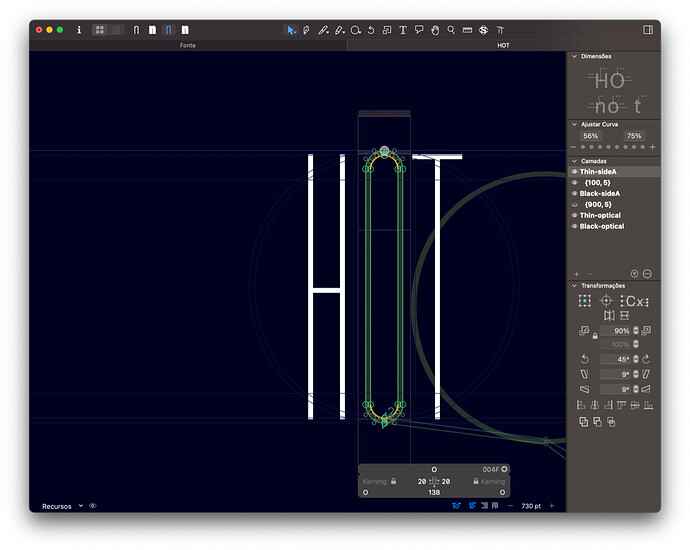Open layers more-options ellipsis button
This screenshot has width=690, height=550.
point(647,274)
